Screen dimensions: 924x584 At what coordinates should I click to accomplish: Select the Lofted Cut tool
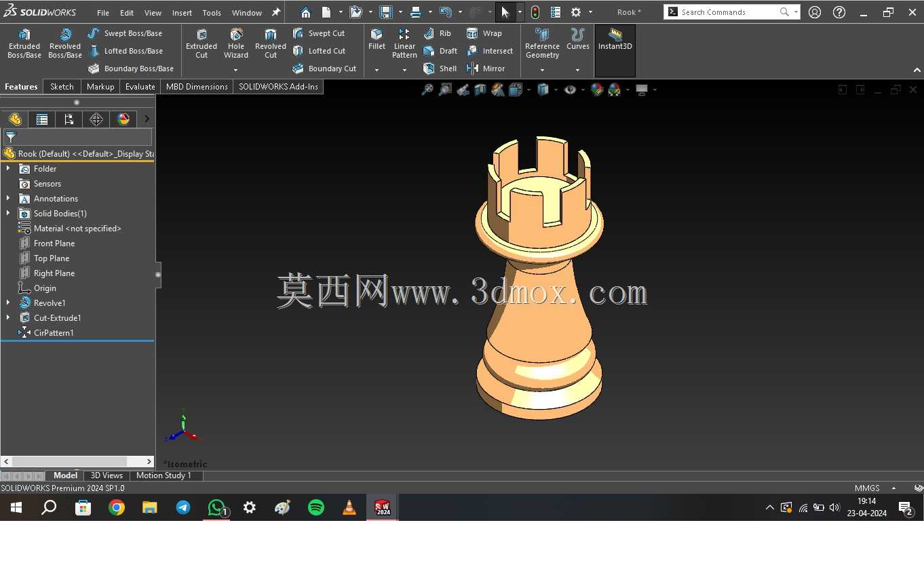pyautogui.click(x=319, y=51)
